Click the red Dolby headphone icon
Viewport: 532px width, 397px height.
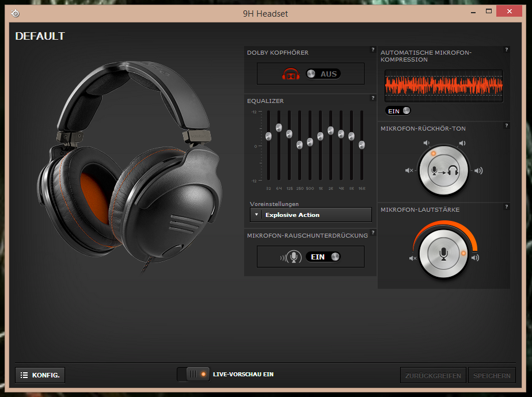(x=291, y=74)
